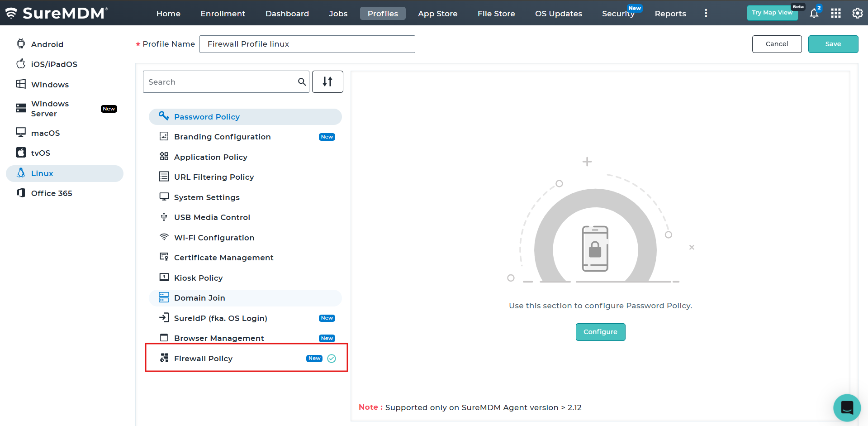
Task: Select URL Filtering Policy
Action: coord(245,177)
